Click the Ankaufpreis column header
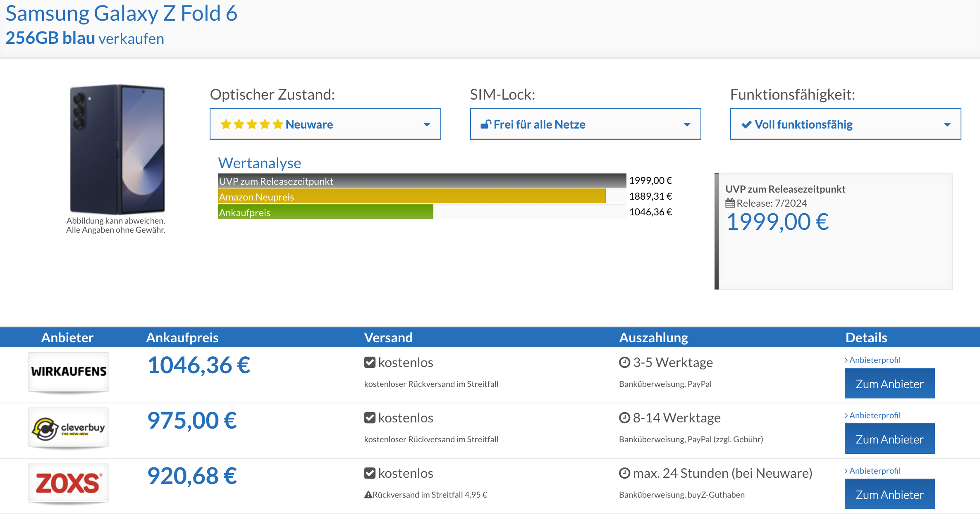This screenshot has width=980, height=515. [x=182, y=338]
